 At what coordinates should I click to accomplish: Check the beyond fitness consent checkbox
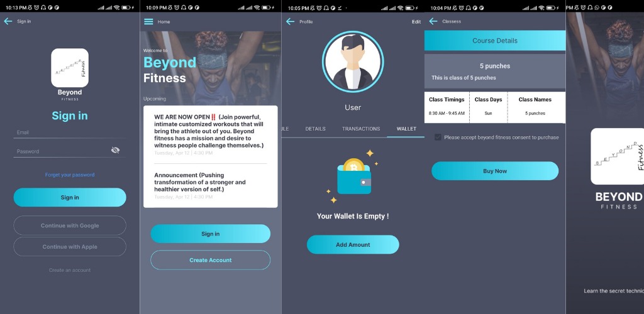[438, 137]
